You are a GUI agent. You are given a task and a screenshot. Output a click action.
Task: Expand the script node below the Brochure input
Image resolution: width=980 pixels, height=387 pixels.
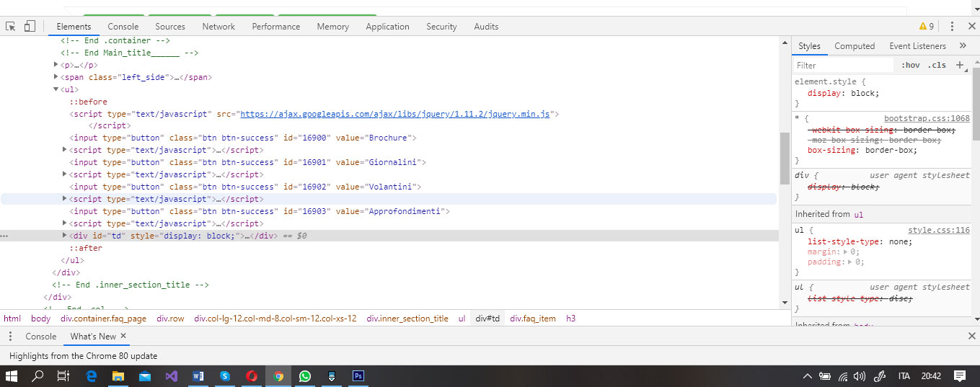click(65, 150)
